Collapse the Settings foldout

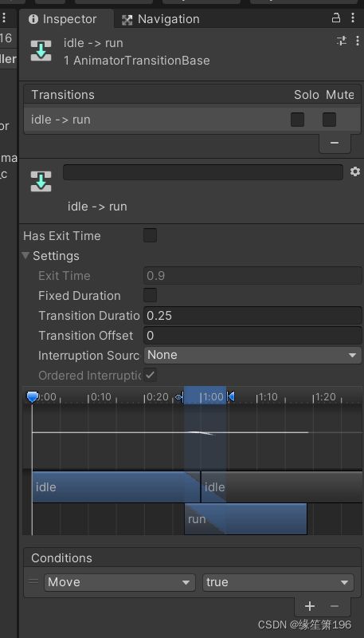coord(25,255)
